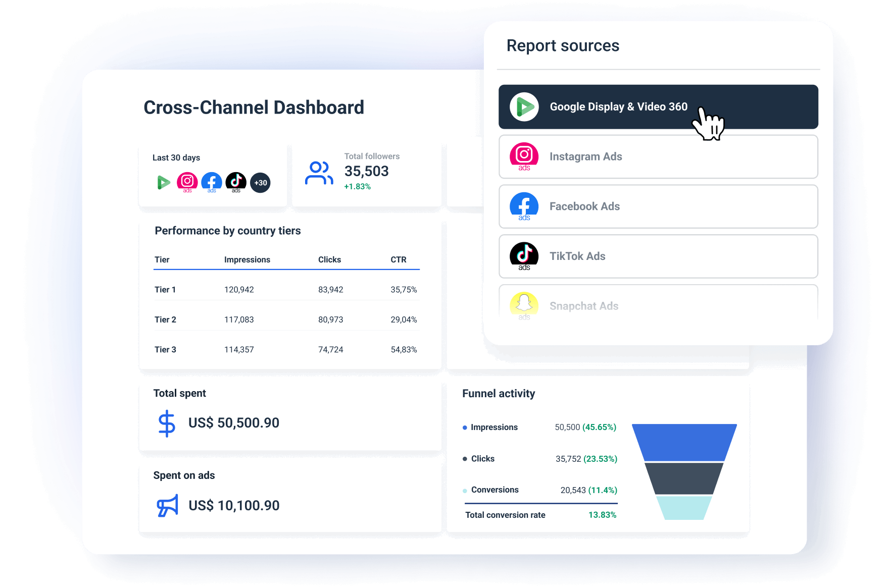Expand the +30 sources badge
The height and width of the screenshot is (588, 889).
click(x=260, y=183)
